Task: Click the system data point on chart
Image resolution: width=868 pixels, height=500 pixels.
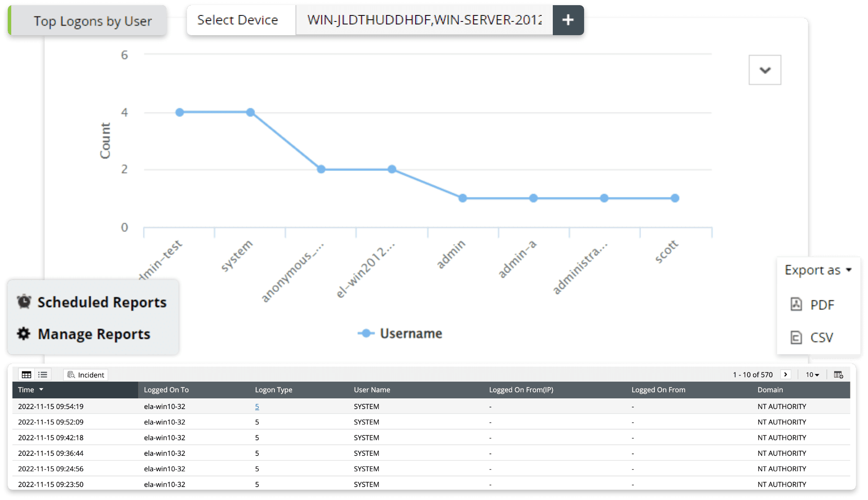Action: click(x=250, y=112)
